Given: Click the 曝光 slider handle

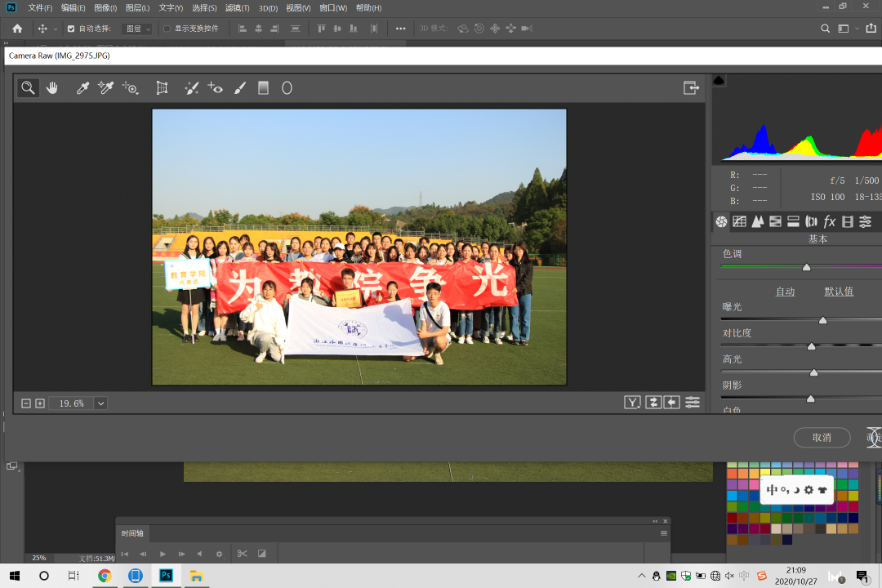Looking at the screenshot, I should click(x=822, y=321).
